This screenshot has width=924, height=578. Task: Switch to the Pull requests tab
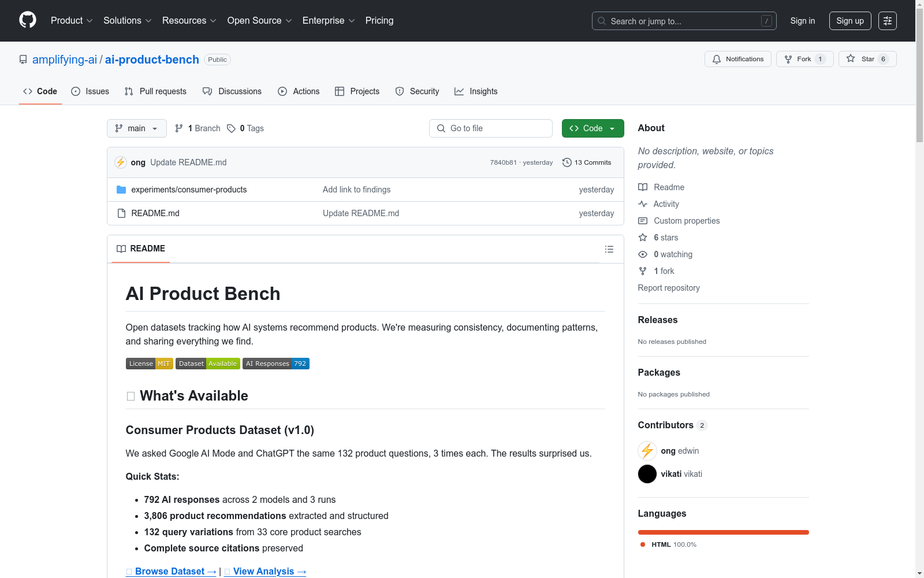click(155, 91)
